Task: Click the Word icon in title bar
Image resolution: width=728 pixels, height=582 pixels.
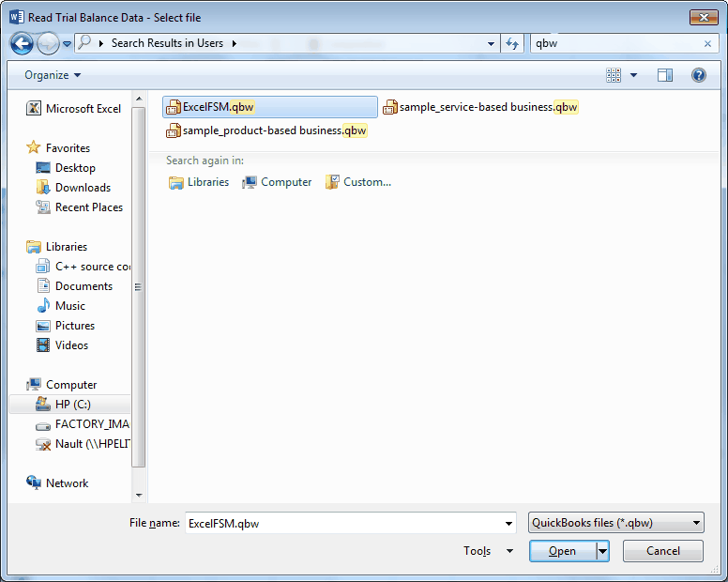Action: (x=16, y=18)
